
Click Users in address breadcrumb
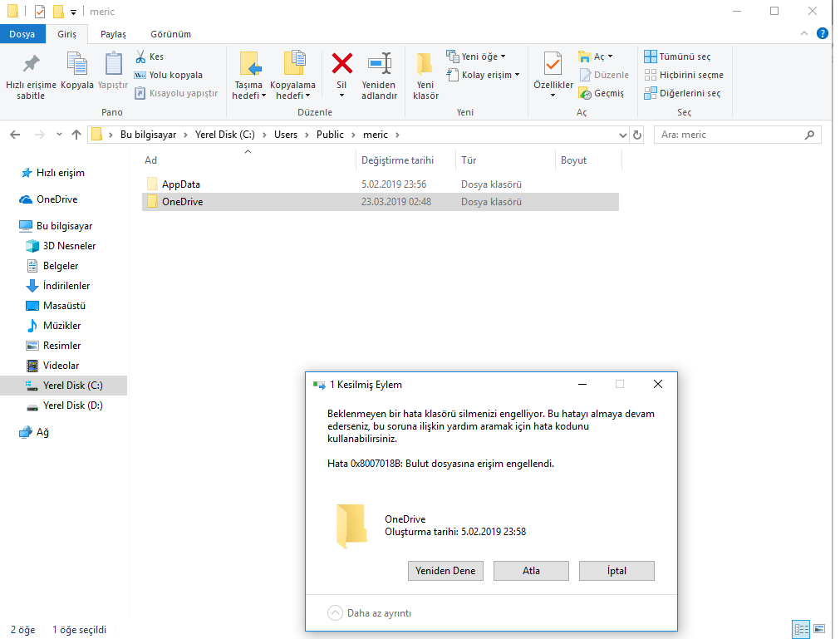click(x=286, y=135)
